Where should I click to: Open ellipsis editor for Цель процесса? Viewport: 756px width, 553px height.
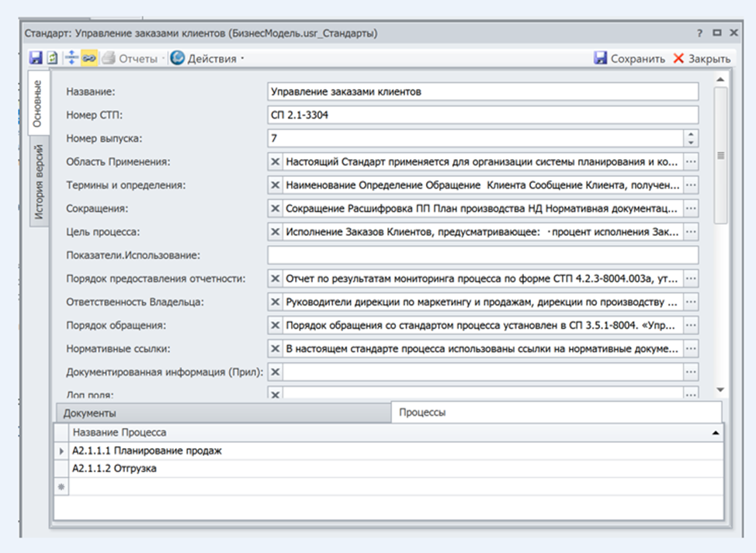pos(691,231)
